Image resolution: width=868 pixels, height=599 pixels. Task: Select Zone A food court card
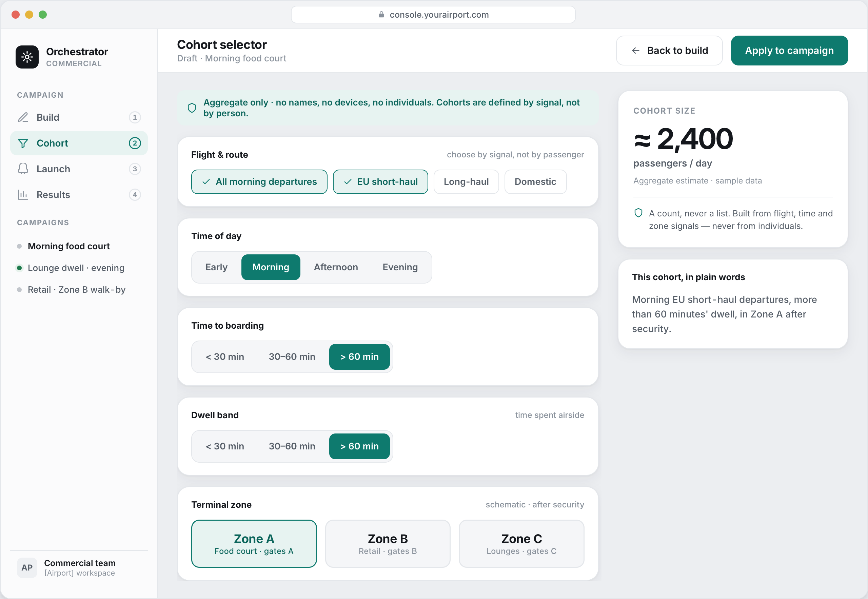[x=254, y=544]
